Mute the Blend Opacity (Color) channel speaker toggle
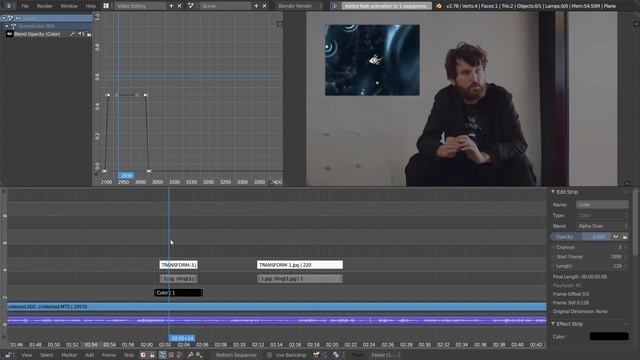 click(x=81, y=34)
